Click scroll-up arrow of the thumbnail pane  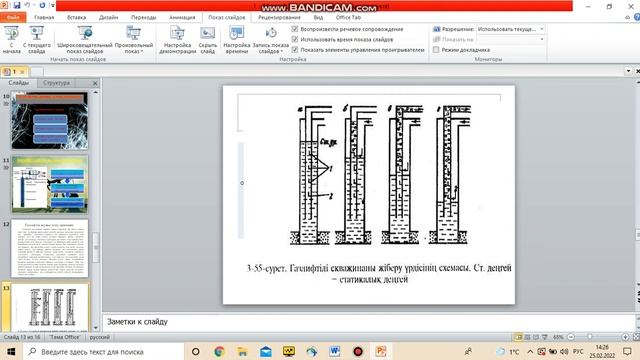click(x=96, y=93)
